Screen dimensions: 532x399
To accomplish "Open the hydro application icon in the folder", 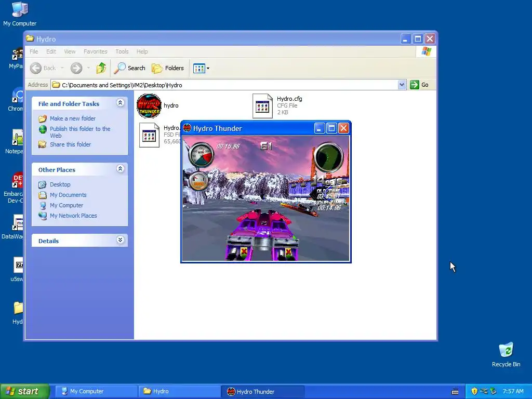I will pyautogui.click(x=149, y=105).
